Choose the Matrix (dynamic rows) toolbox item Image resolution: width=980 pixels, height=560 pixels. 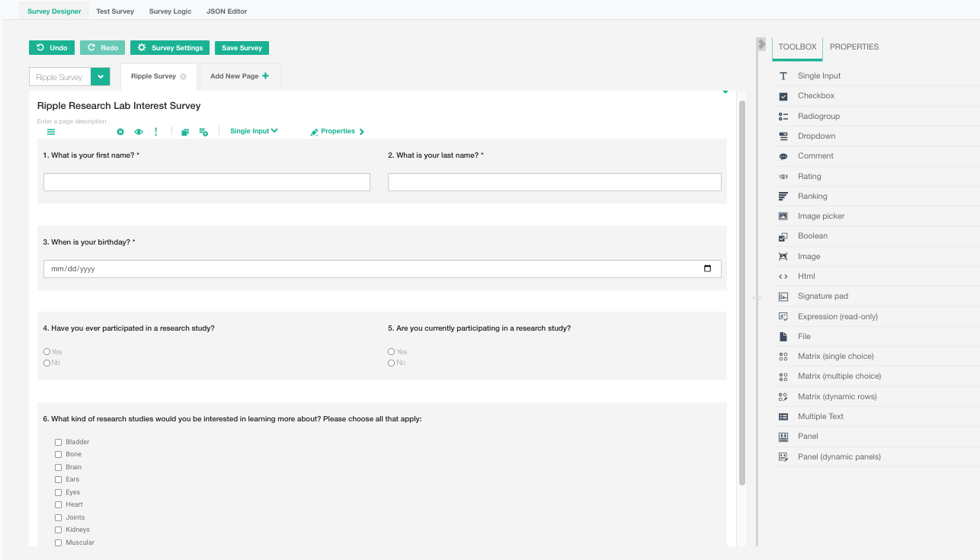tap(837, 397)
